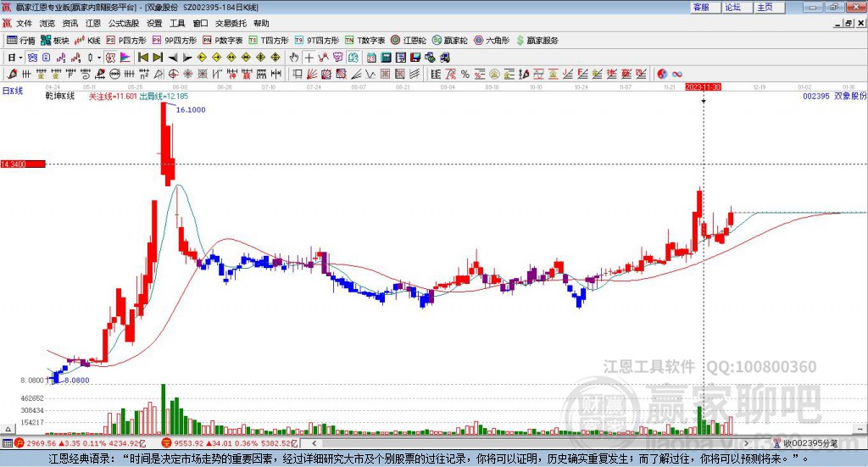Switch to the K线 candlestick chart
Screen dimensions: 868x467
(x=87, y=41)
